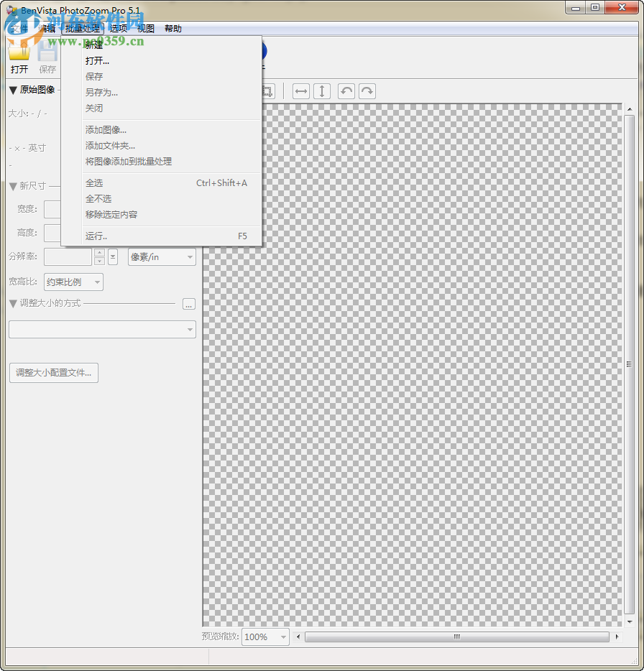Flip the image horizontally with the arrow icon
The width and height of the screenshot is (644, 671).
point(300,91)
